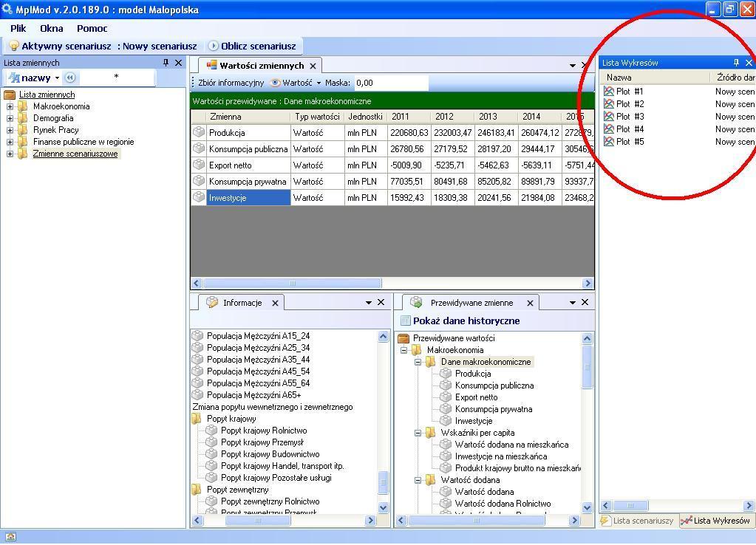
Task: Click the down arrow of Informacje vertical scrollbar
Action: [x=384, y=507]
